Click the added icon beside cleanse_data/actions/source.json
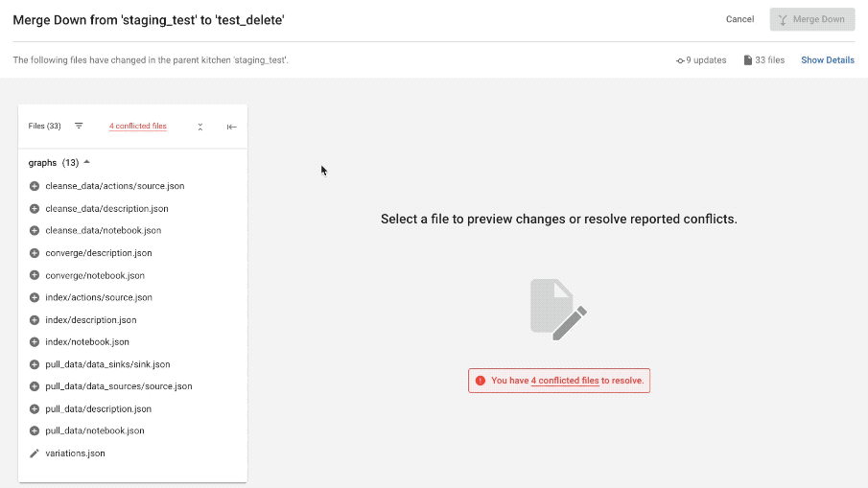Viewport: 868px width, 488px height. pos(35,186)
